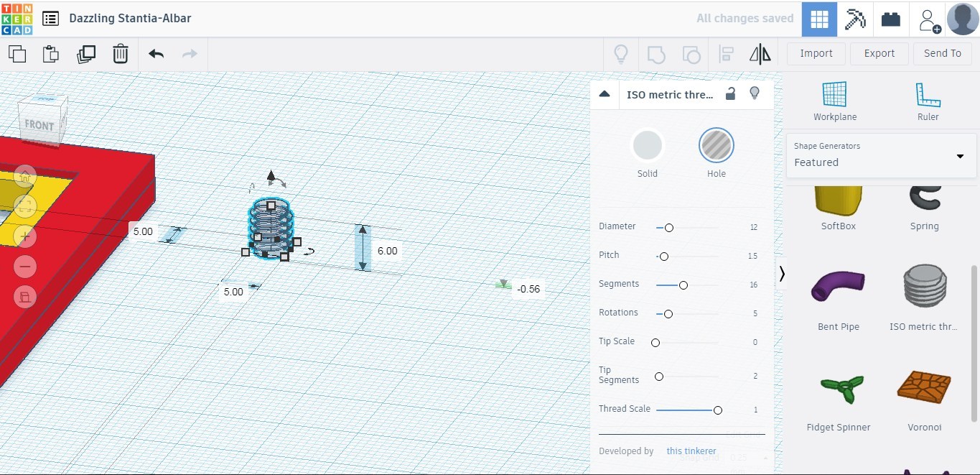Click the Paste toolbar icon

pos(50,54)
